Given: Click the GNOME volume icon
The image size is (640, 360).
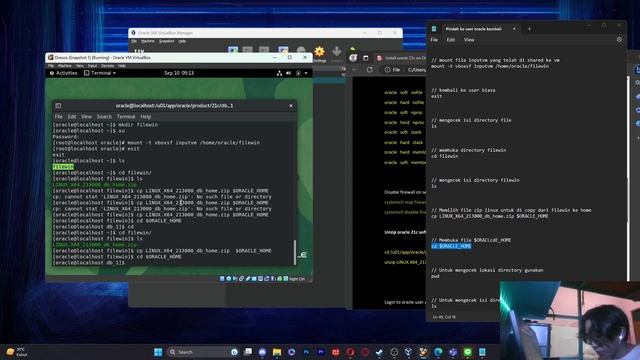Looking at the screenshot, I should [289, 73].
